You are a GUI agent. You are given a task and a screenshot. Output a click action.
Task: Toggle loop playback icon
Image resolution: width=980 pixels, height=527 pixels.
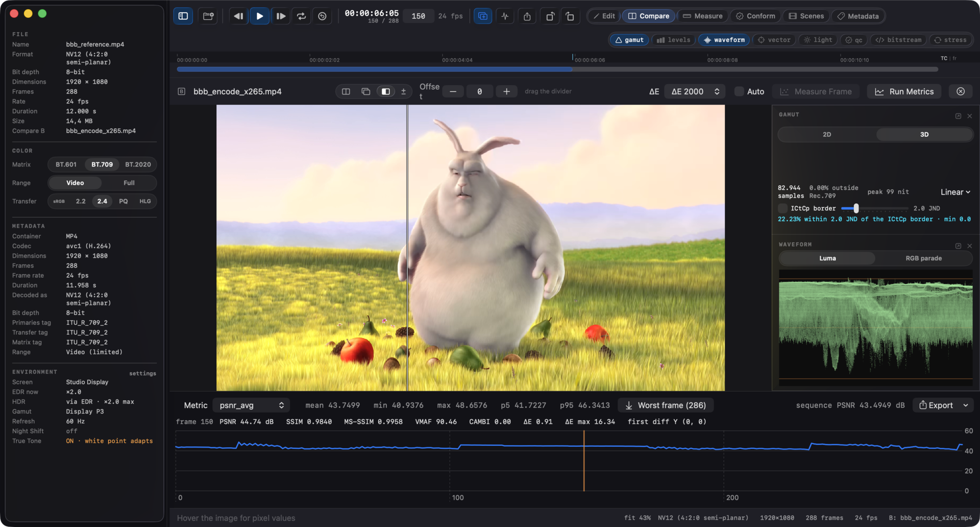pyautogui.click(x=302, y=16)
